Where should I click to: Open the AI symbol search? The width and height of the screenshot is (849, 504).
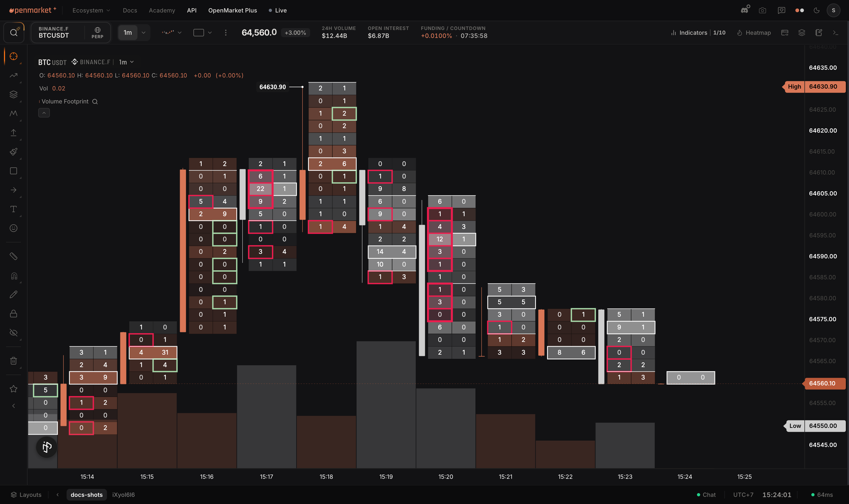(14, 33)
